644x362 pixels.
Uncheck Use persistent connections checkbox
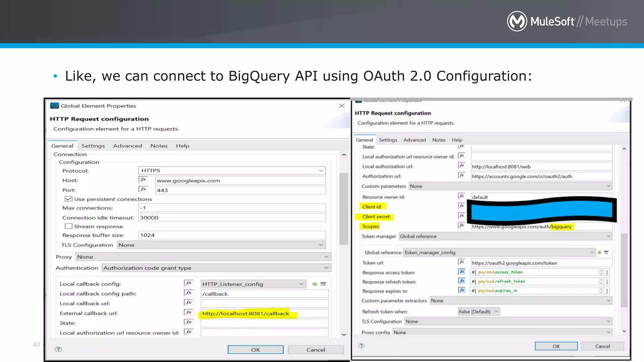pos(69,199)
